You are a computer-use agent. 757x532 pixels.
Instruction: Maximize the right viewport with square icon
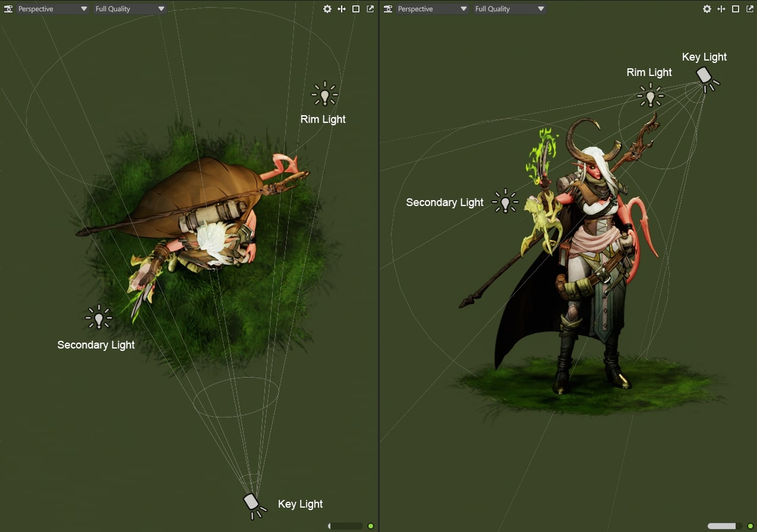pyautogui.click(x=735, y=9)
